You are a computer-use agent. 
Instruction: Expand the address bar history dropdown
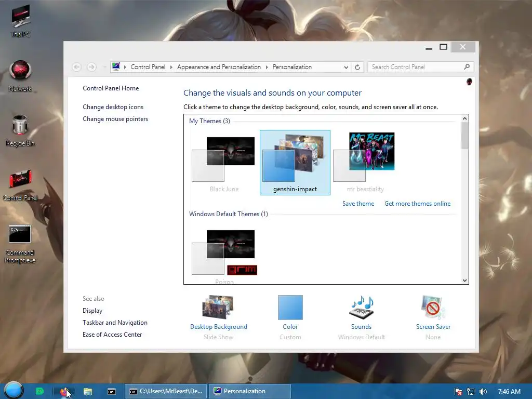346,67
